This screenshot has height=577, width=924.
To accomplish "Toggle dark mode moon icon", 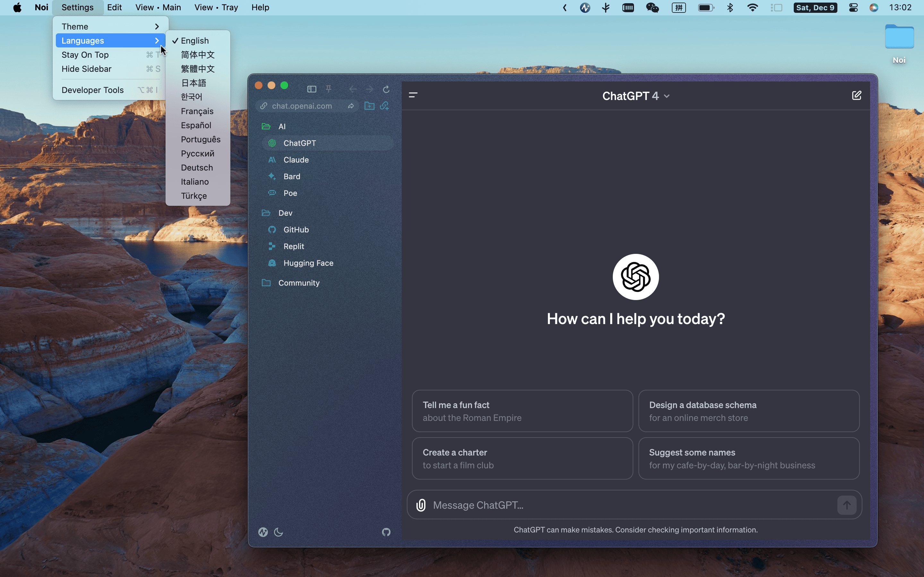I will 278,532.
